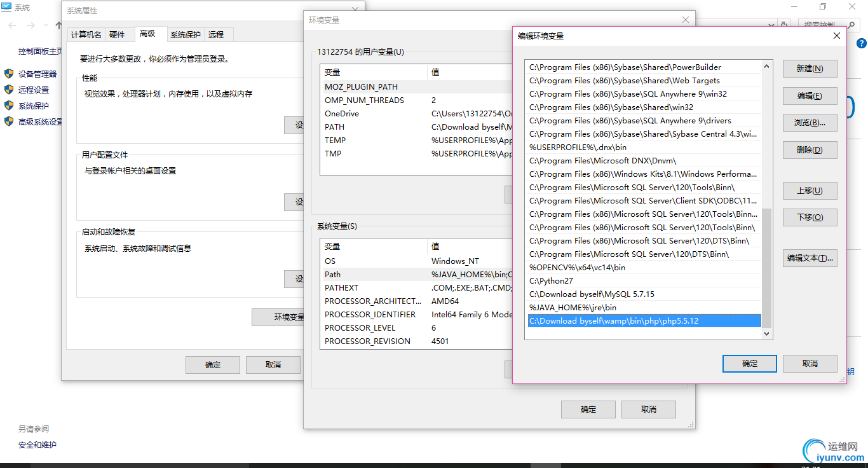Open 高级系统设置 sidebar link
This screenshot has height=468, width=868.
pyautogui.click(x=41, y=121)
